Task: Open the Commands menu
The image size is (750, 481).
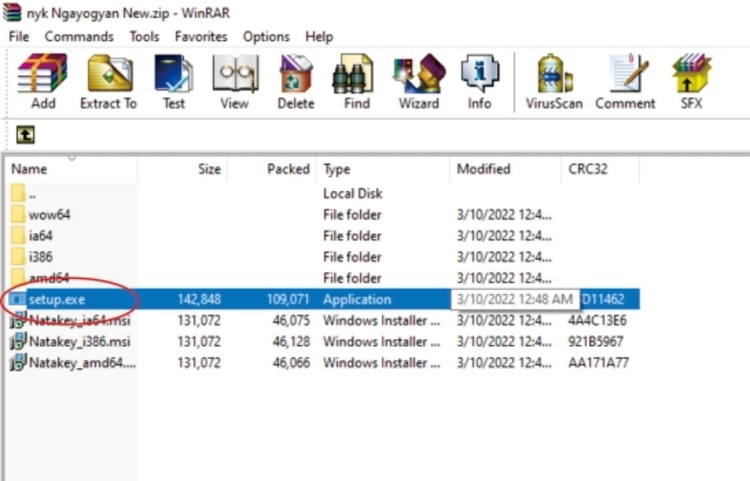Action: (79, 36)
